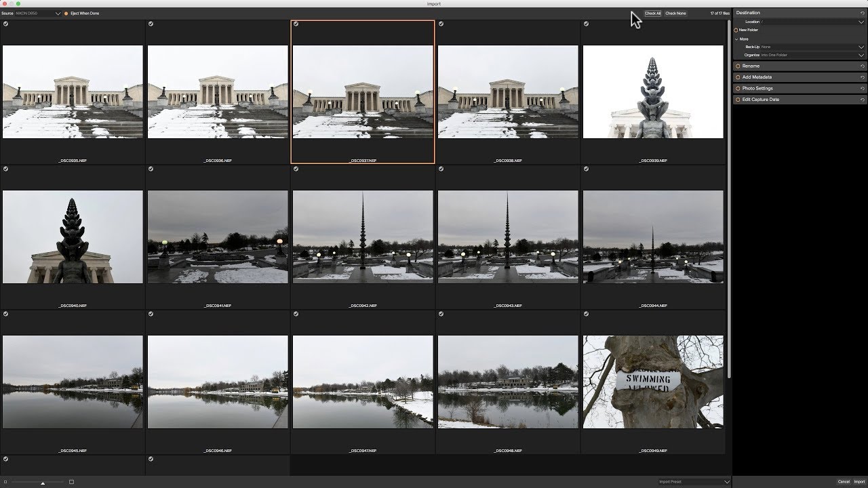Reset the Rename panel settings

point(862,66)
